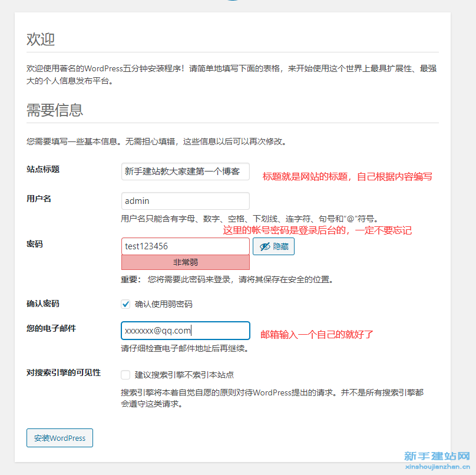This screenshot has width=476, height=475.
Task: Click the 站点标题 site title input field
Action: 185,171
